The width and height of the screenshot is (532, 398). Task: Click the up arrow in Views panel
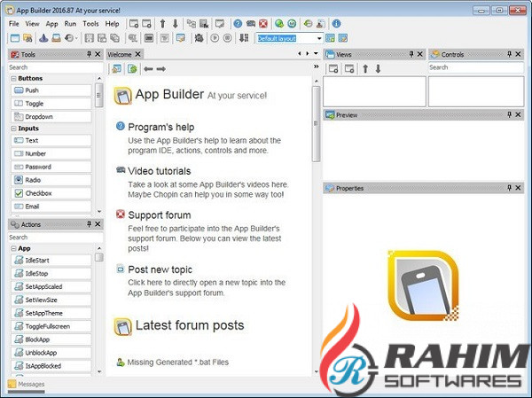(x=365, y=69)
